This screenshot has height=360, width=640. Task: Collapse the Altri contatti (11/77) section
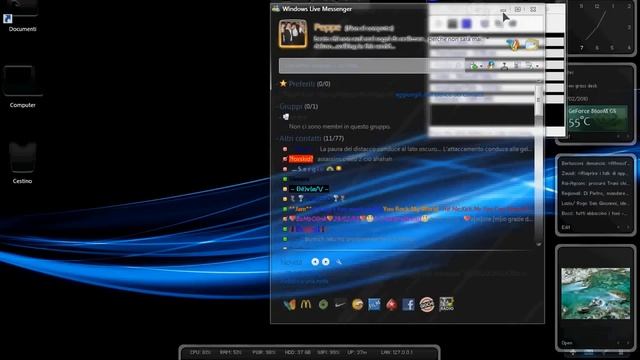[311, 139]
